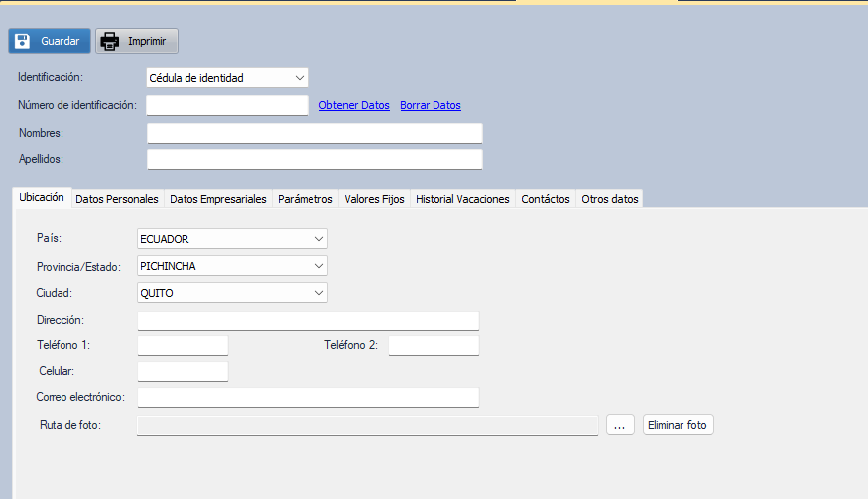
Task: Switch to the Datos Personales tab
Action: point(117,199)
